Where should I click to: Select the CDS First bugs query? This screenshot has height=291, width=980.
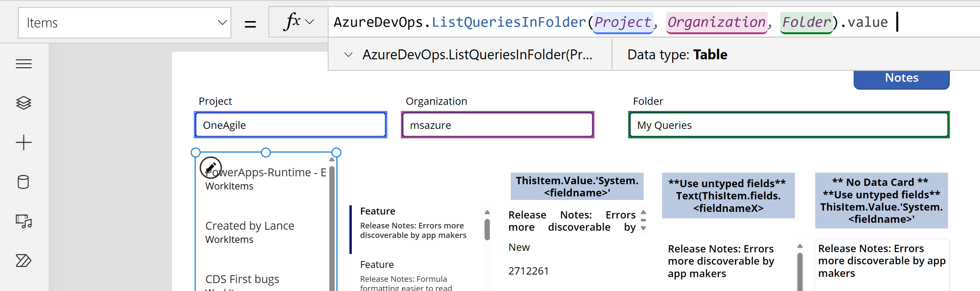[242, 279]
